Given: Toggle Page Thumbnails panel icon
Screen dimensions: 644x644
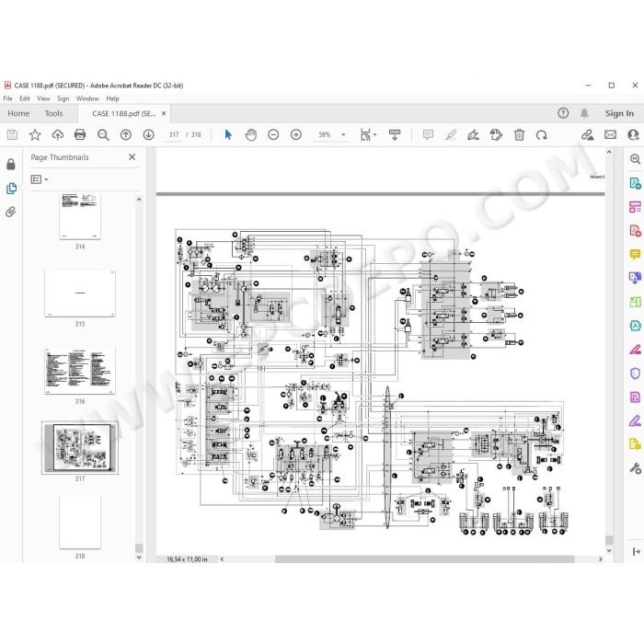Looking at the screenshot, I should 11,189.
